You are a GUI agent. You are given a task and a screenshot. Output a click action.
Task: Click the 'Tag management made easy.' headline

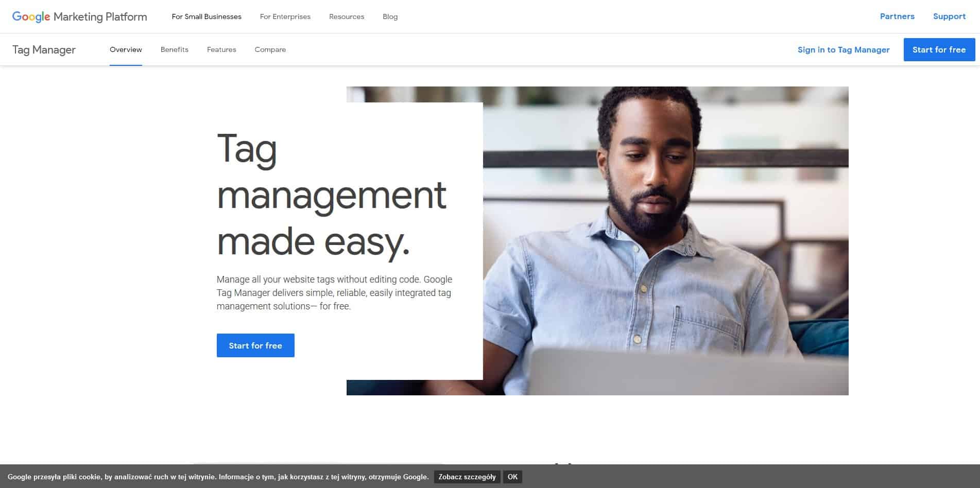tap(331, 195)
